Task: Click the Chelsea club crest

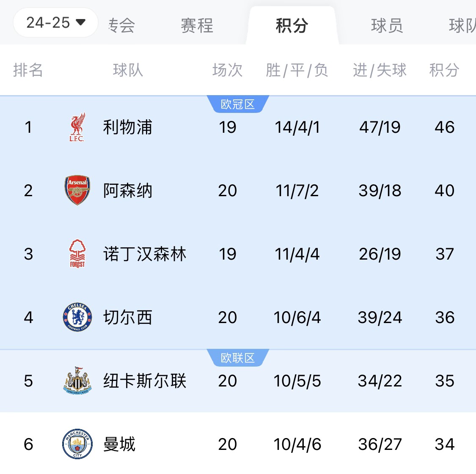Action: point(77,317)
